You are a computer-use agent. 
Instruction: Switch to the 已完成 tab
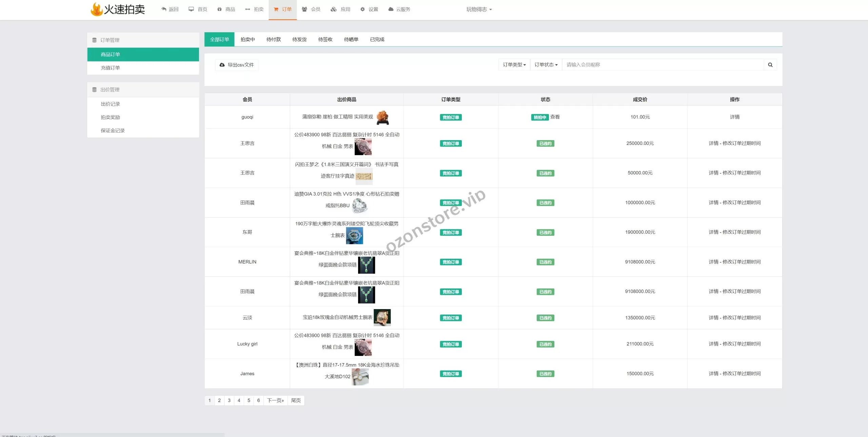point(377,39)
